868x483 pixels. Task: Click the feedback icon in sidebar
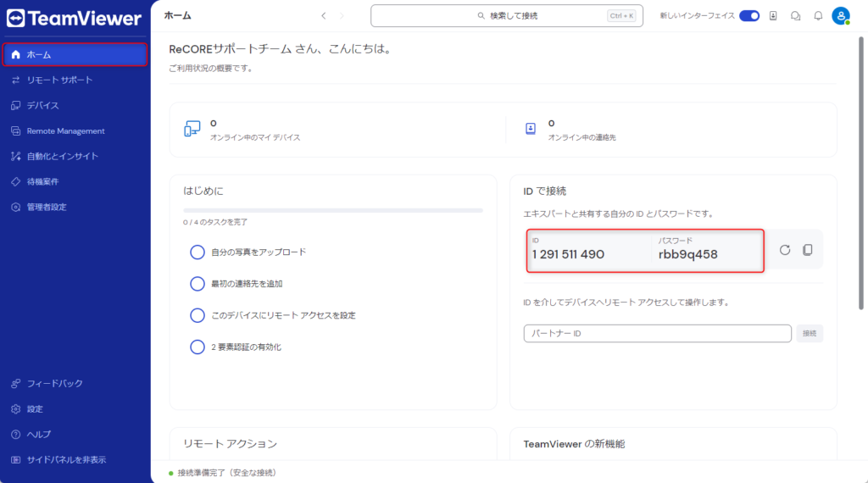click(15, 383)
